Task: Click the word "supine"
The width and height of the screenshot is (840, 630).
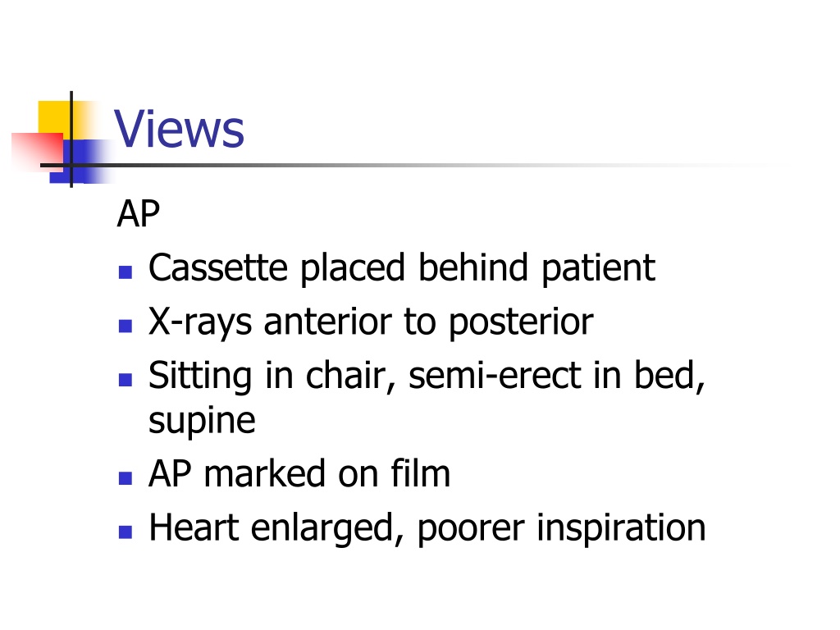Action: pyautogui.click(x=202, y=422)
